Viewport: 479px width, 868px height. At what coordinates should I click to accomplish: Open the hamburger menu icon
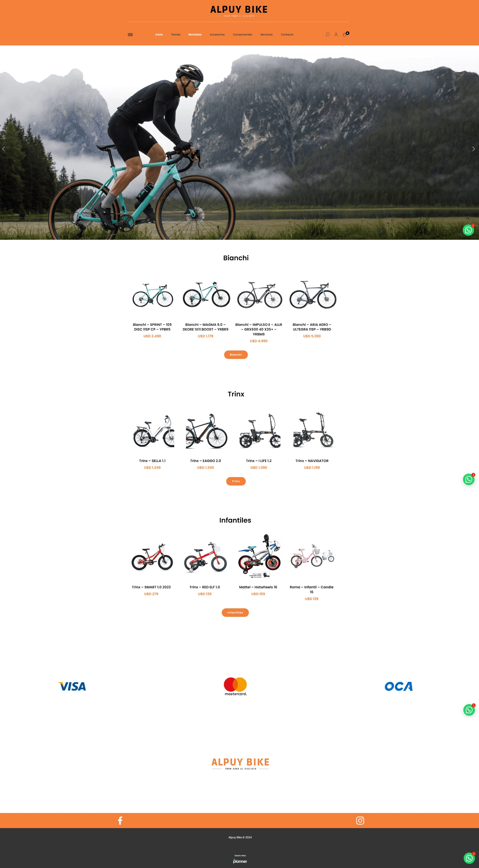tap(130, 35)
